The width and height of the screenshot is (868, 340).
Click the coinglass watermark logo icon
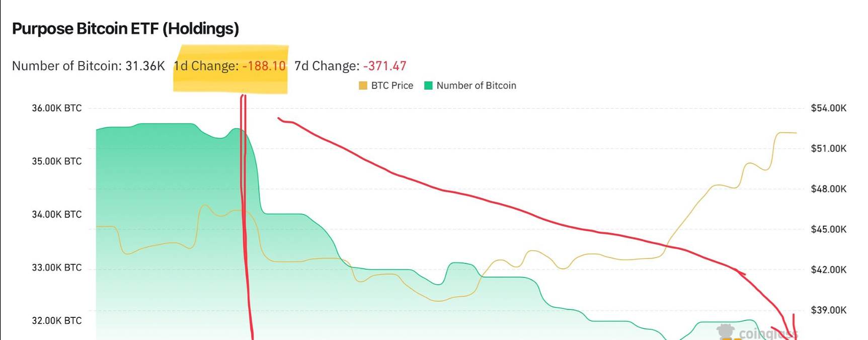(726, 332)
